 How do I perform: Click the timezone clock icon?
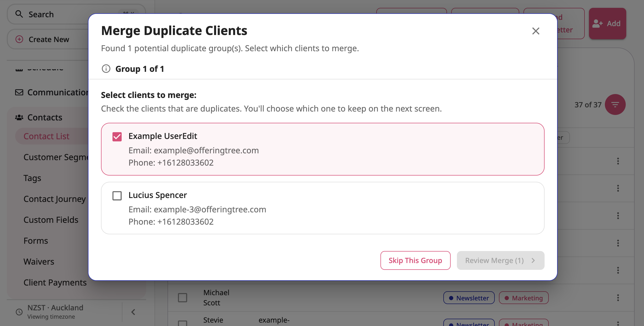pyautogui.click(x=19, y=312)
